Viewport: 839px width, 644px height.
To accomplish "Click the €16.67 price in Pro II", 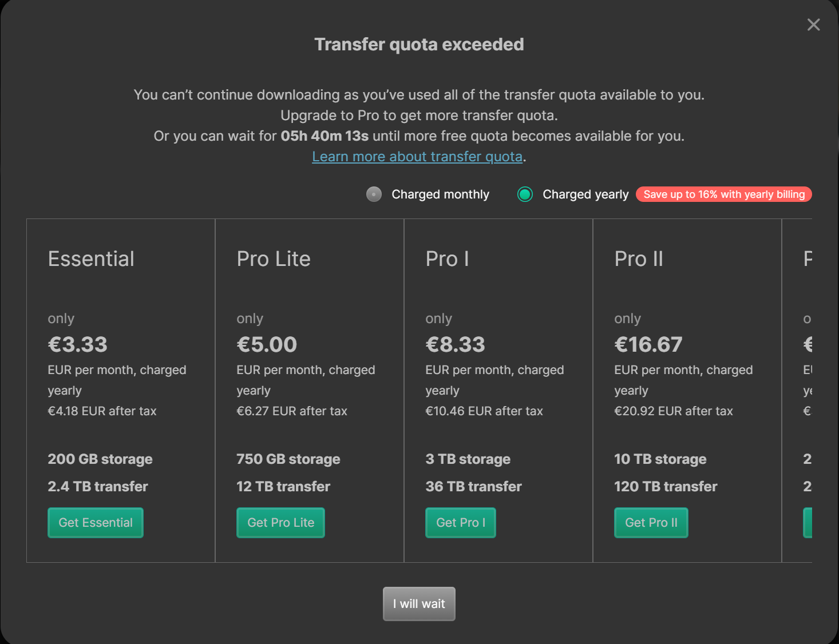I will (648, 344).
